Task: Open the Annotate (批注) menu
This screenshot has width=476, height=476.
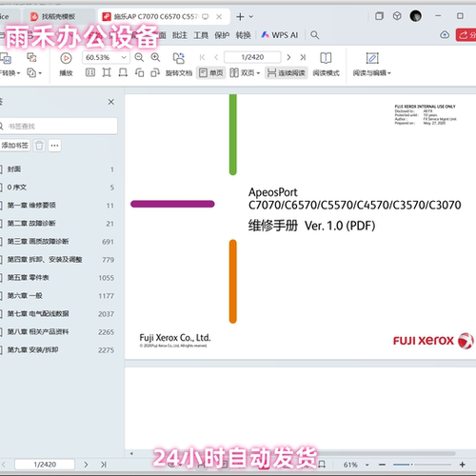Action: [x=180, y=35]
